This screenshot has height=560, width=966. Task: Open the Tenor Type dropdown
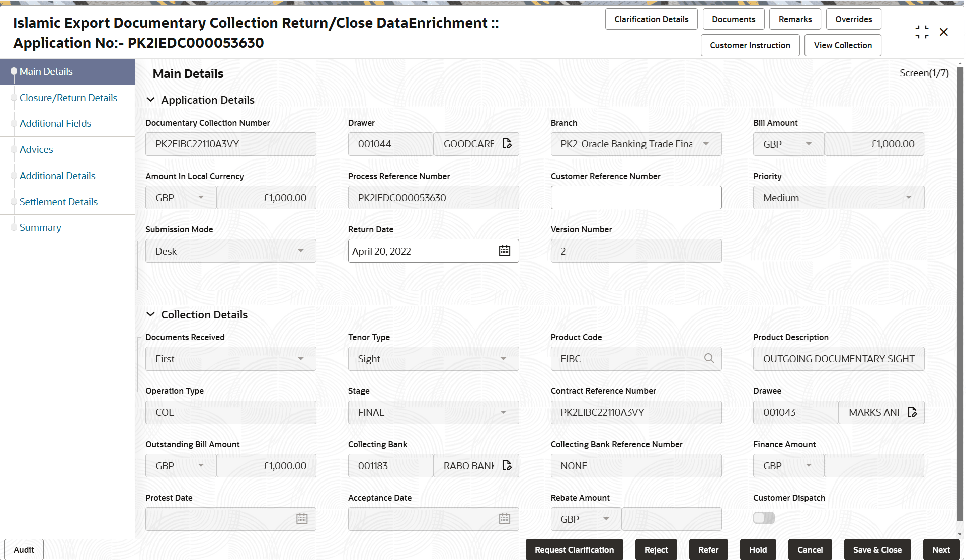coord(503,358)
